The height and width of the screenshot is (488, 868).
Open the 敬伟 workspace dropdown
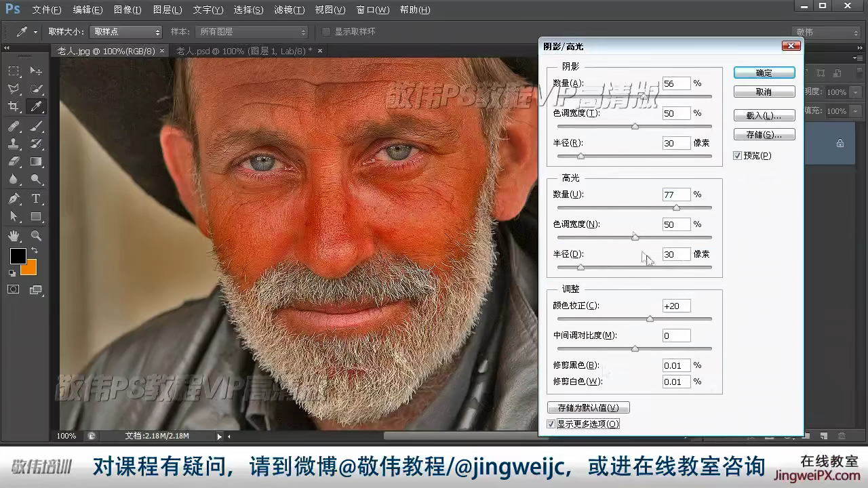point(826,32)
